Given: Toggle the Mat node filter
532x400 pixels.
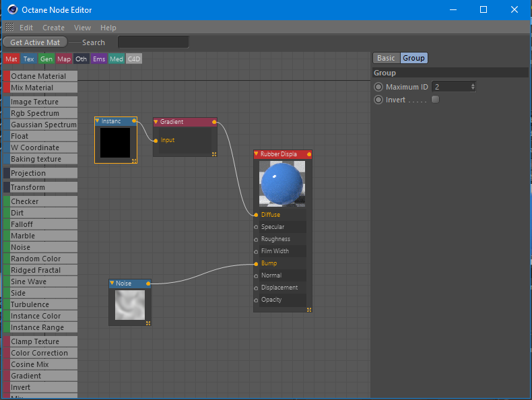Looking at the screenshot, I should click(11, 59).
